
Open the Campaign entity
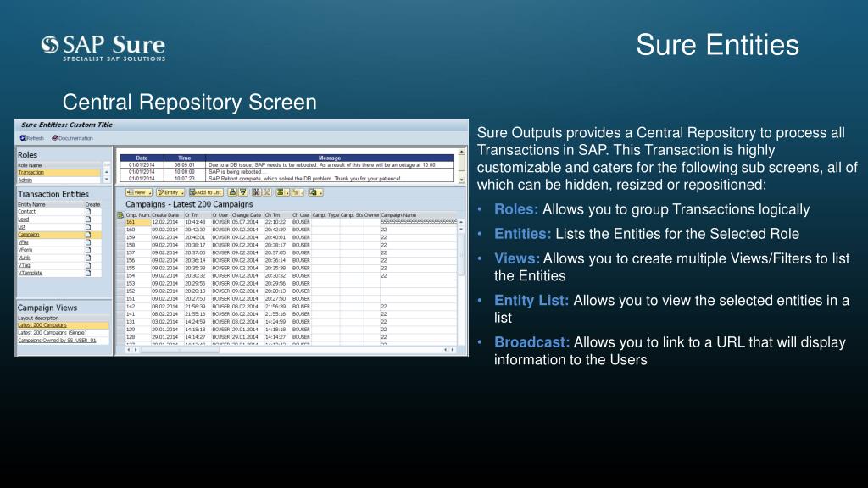(x=29, y=235)
